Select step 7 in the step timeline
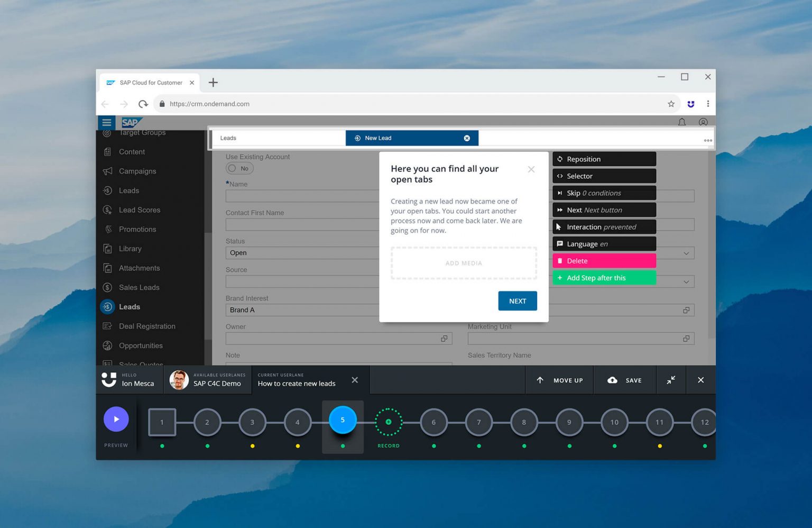Screen dimensions: 812x528 (478, 422)
